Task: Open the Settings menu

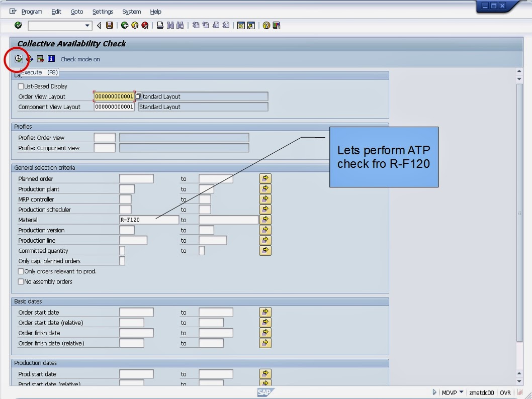Action: pos(103,12)
